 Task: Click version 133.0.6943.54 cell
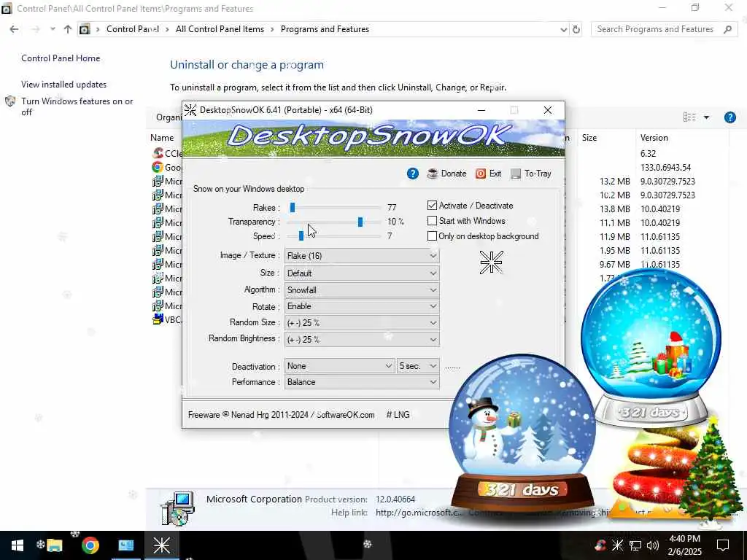pyautogui.click(x=665, y=168)
